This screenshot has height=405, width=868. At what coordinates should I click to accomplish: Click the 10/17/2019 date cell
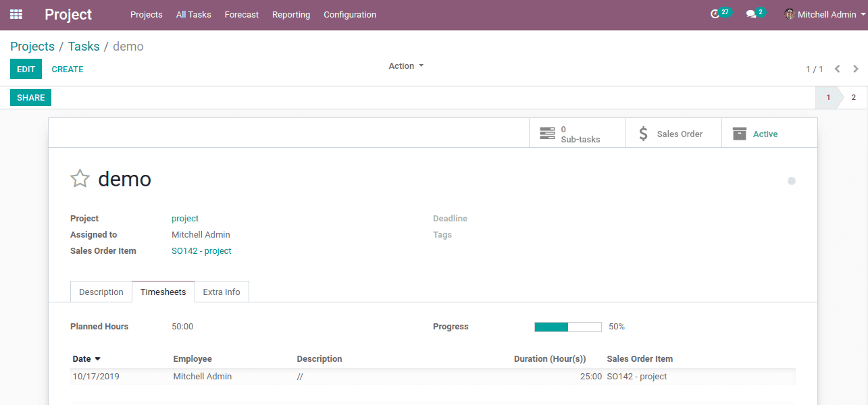point(96,377)
